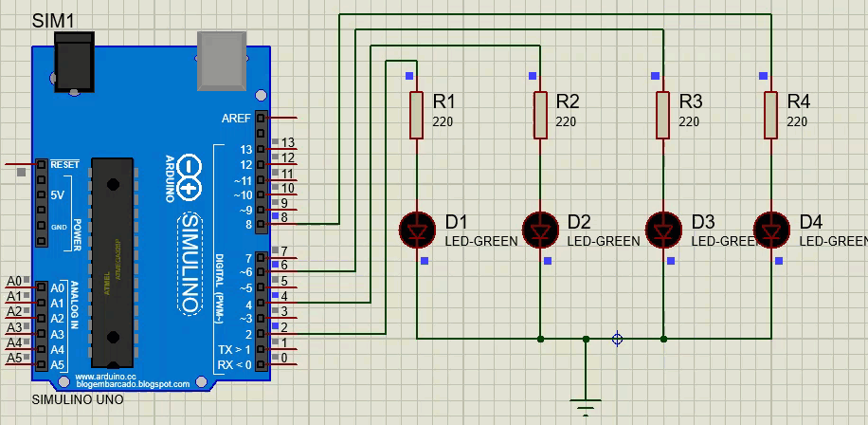Click digital pin 4 terminal

click(x=262, y=304)
